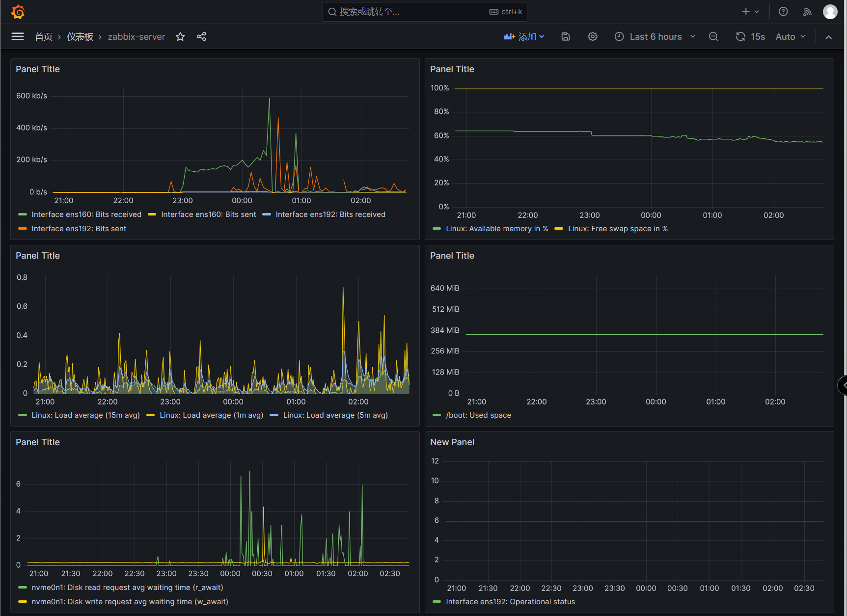Go to 仪表板 breadcrumb
Image resolution: width=847 pixels, height=616 pixels.
(x=80, y=37)
